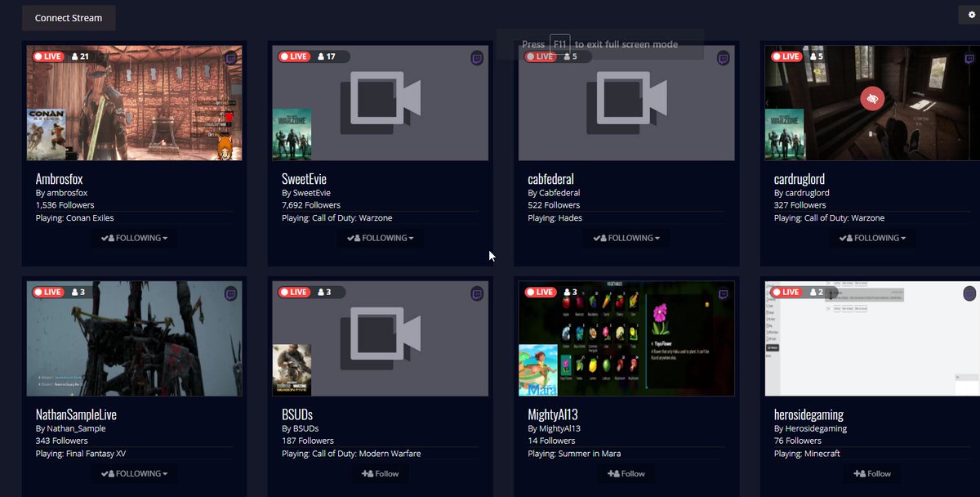Click Twitch icon on herosidegaming card
Image resolution: width=980 pixels, height=497 pixels.
coord(969,293)
